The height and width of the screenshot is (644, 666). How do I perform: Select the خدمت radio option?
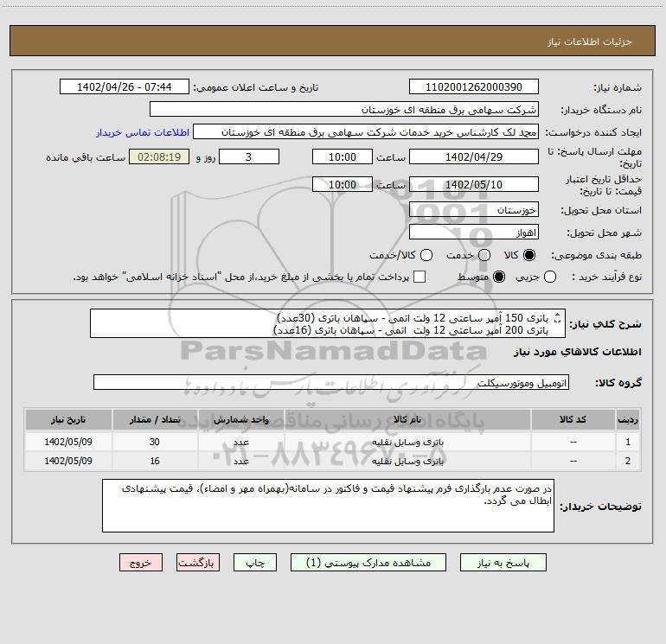click(x=484, y=256)
